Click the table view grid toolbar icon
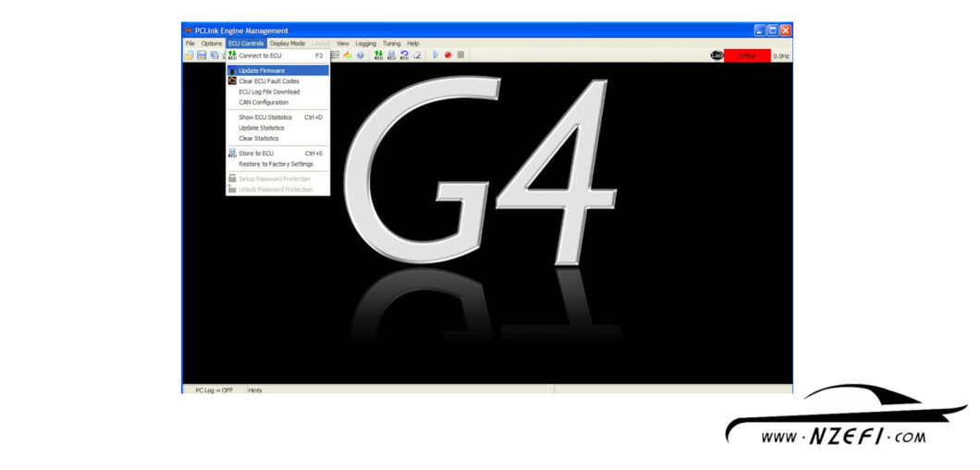This screenshot has height=470, width=980. click(x=336, y=56)
